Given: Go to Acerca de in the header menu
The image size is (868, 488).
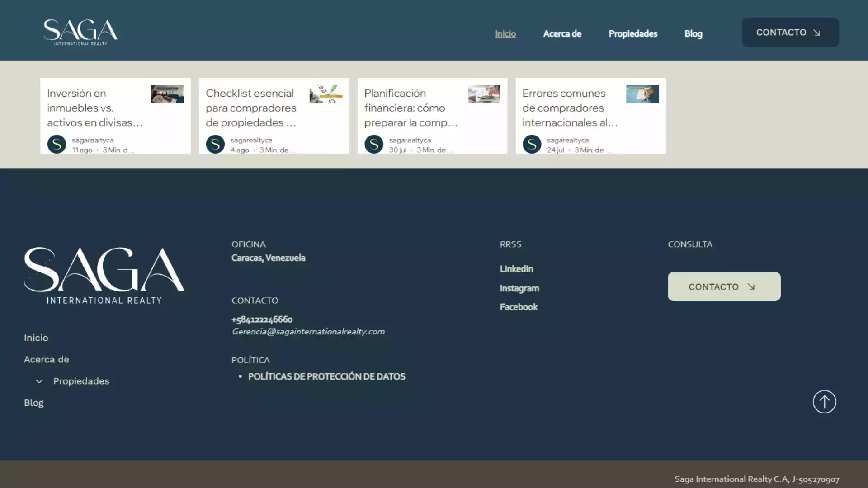Looking at the screenshot, I should (x=562, y=34).
